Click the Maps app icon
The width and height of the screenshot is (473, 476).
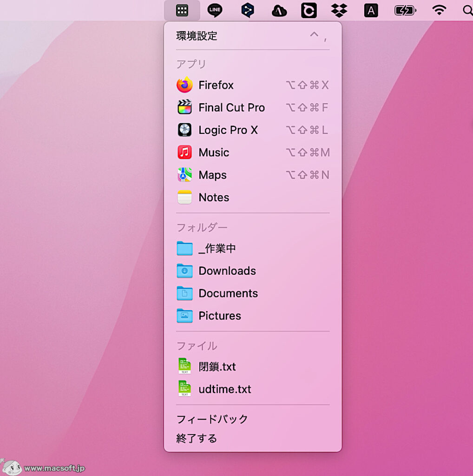pos(184,175)
